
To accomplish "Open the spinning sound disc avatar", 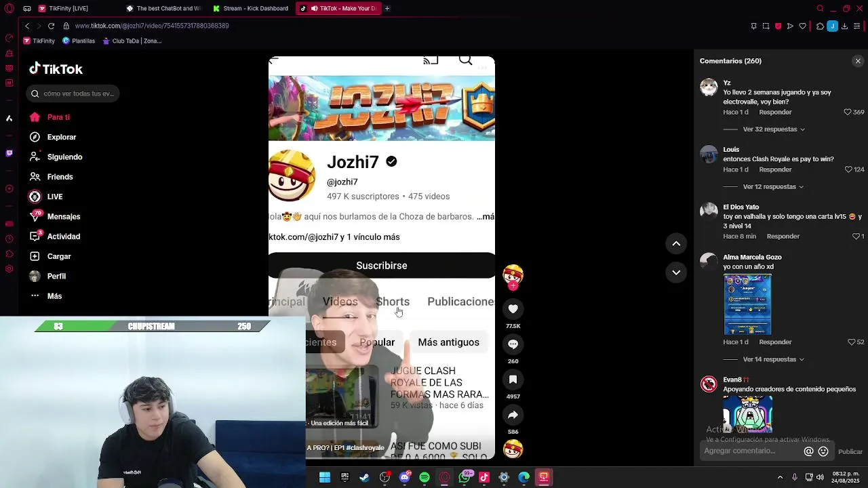I will 513,449.
